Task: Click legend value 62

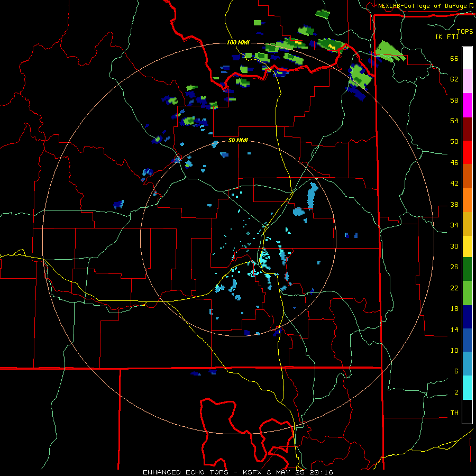Action: click(x=454, y=79)
